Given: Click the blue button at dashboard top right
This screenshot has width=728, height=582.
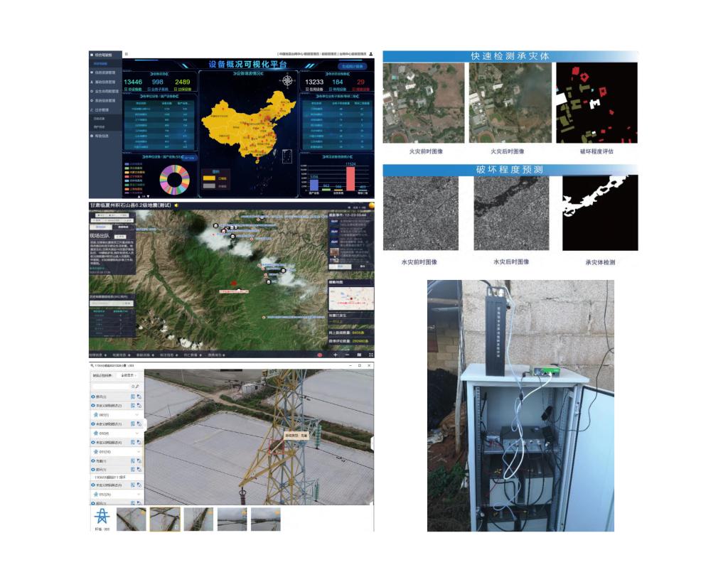Looking at the screenshot, I should (352, 66).
